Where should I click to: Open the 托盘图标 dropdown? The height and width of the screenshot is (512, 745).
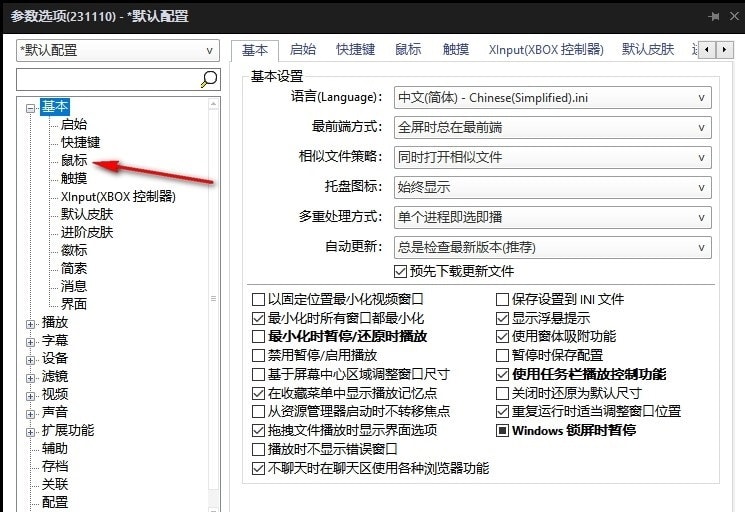click(553, 188)
